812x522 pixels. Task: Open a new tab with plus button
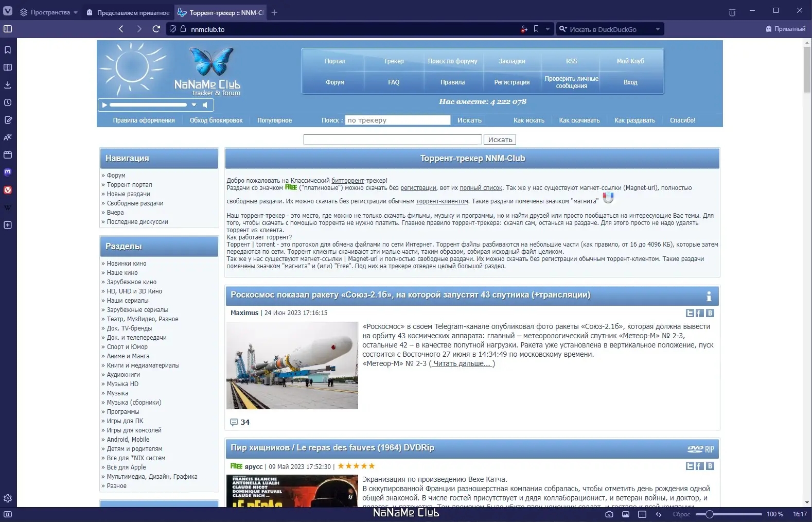274,12
